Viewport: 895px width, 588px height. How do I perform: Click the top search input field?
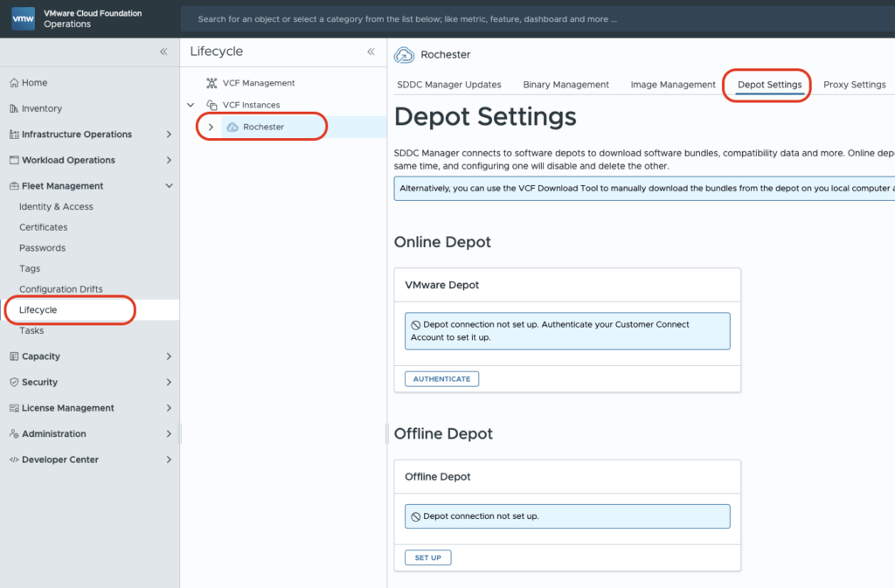point(524,19)
